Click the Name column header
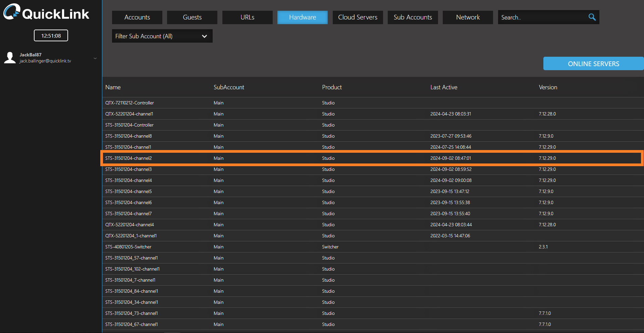Image resolution: width=644 pixels, height=333 pixels. (113, 87)
